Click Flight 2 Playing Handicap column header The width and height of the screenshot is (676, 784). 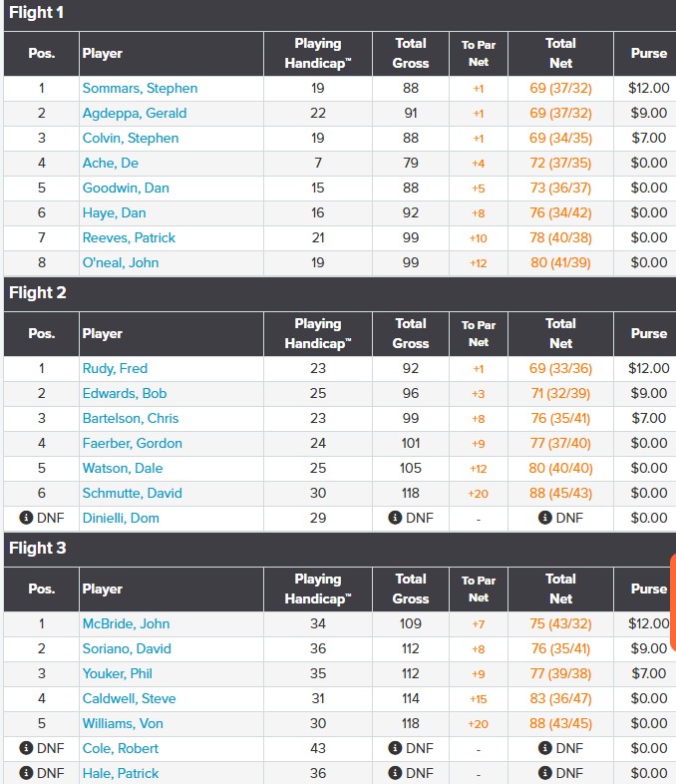pos(317,333)
